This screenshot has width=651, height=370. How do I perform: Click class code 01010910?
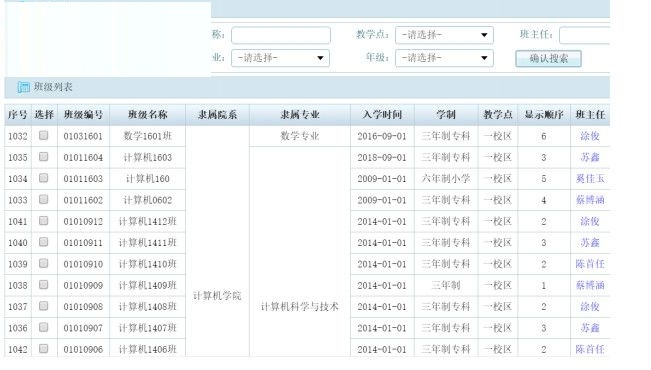[83, 264]
